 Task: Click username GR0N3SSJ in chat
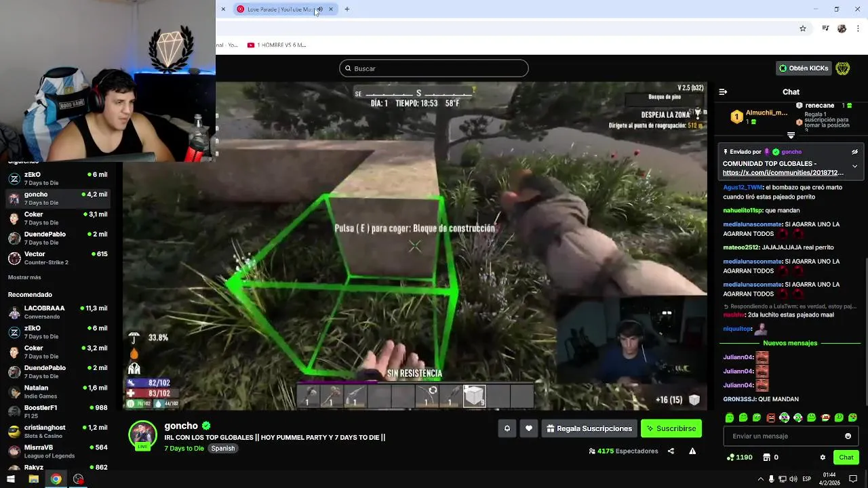[739, 399]
